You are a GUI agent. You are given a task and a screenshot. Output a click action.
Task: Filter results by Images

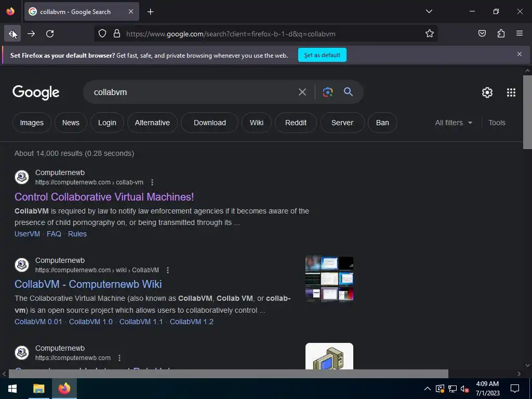click(x=32, y=123)
